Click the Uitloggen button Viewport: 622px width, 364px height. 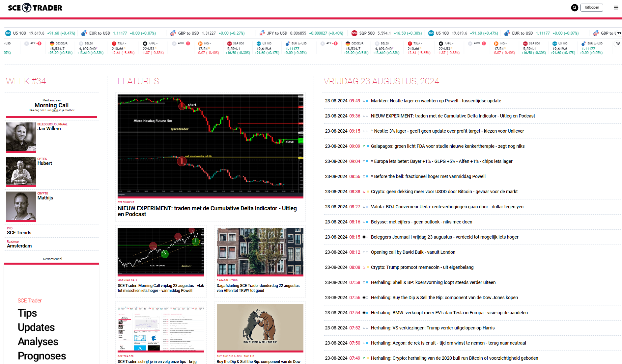pos(592,8)
